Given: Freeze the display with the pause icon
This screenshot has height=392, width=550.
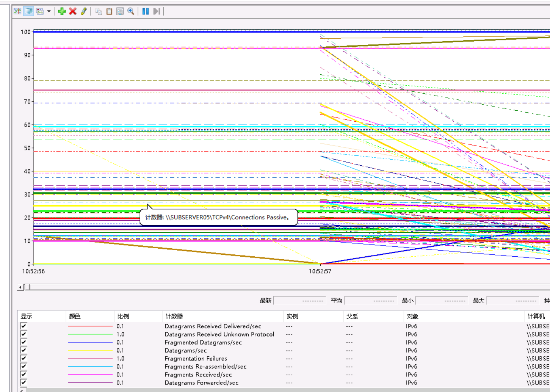Looking at the screenshot, I should tap(146, 11).
